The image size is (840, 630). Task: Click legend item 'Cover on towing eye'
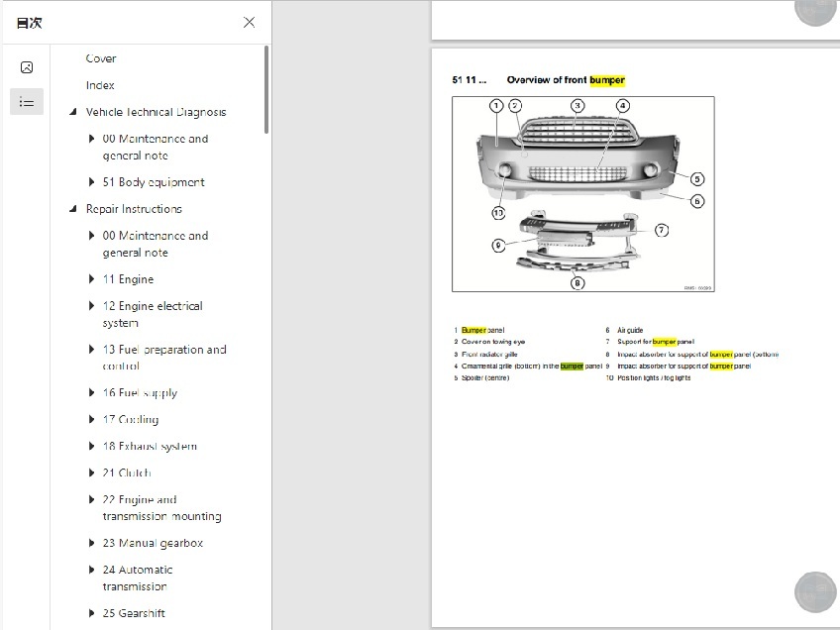pos(493,342)
